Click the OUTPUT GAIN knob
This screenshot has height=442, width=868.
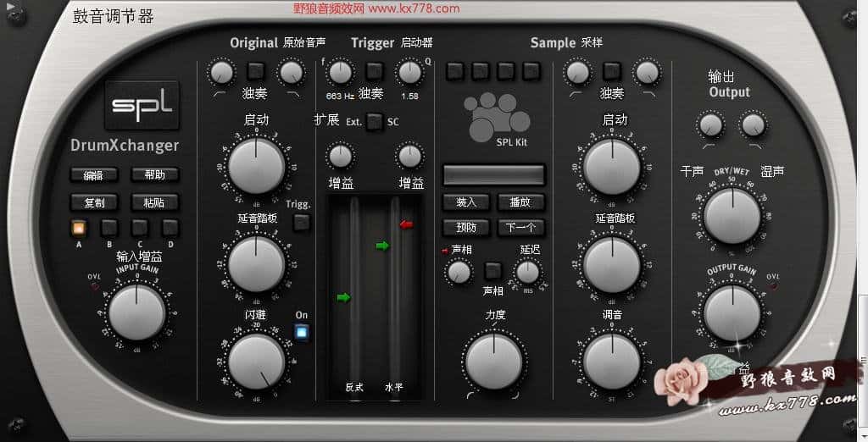(x=732, y=313)
